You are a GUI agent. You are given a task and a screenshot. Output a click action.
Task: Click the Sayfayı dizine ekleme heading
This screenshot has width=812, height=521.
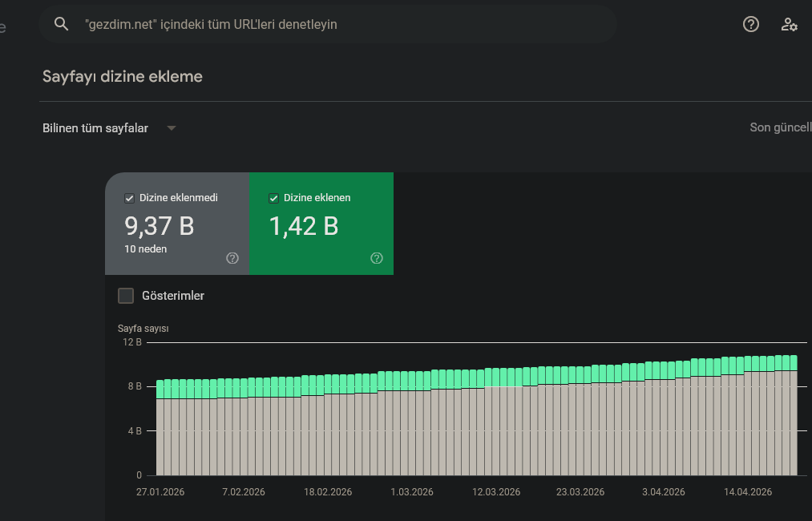tap(122, 77)
